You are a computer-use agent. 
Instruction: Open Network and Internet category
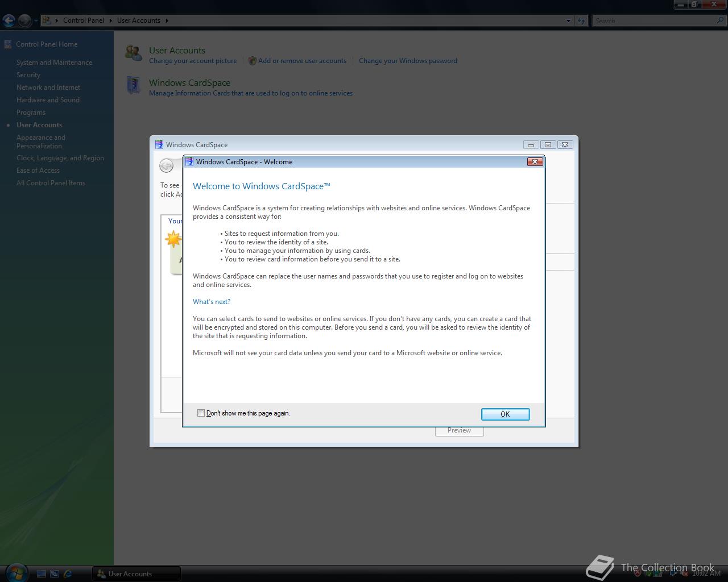click(x=48, y=88)
